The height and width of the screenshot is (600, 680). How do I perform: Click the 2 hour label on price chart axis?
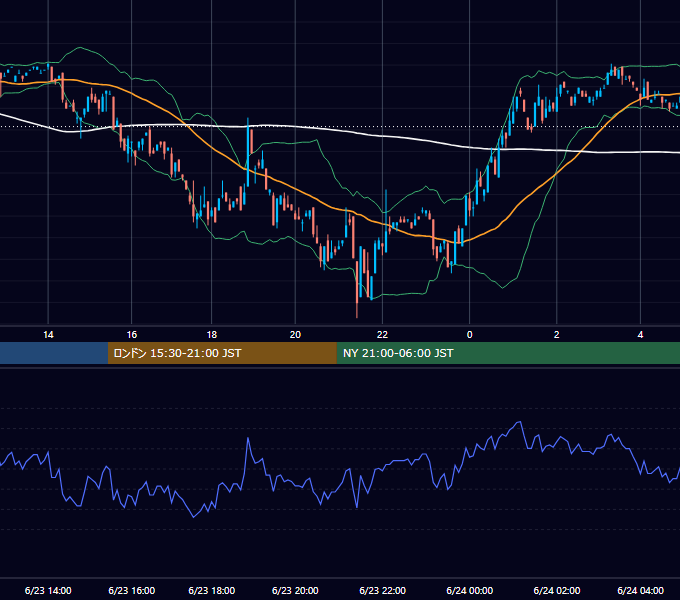coord(556,335)
